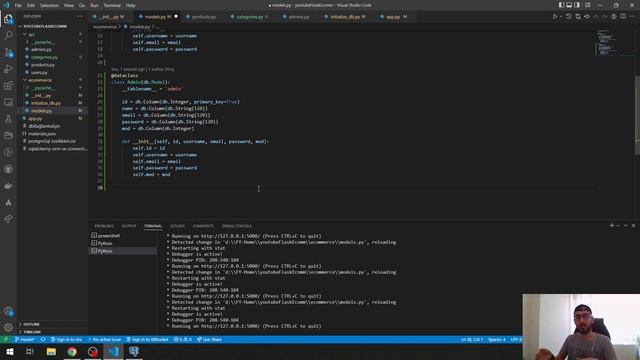640x360 pixels.
Task: Start Live Share from status bar
Action: pos(209,340)
